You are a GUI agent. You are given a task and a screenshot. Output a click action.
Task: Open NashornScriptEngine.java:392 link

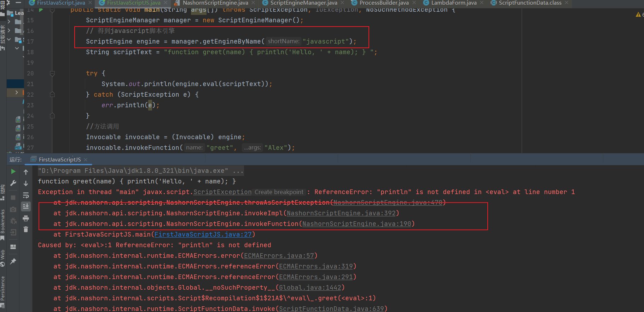coord(341,213)
